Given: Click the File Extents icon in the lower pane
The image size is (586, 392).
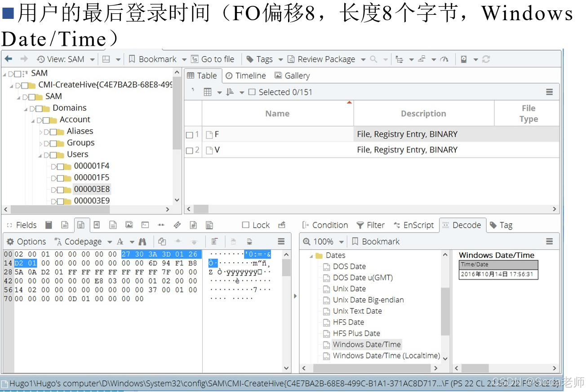Looking at the screenshot, I should pyautogui.click(x=161, y=225).
